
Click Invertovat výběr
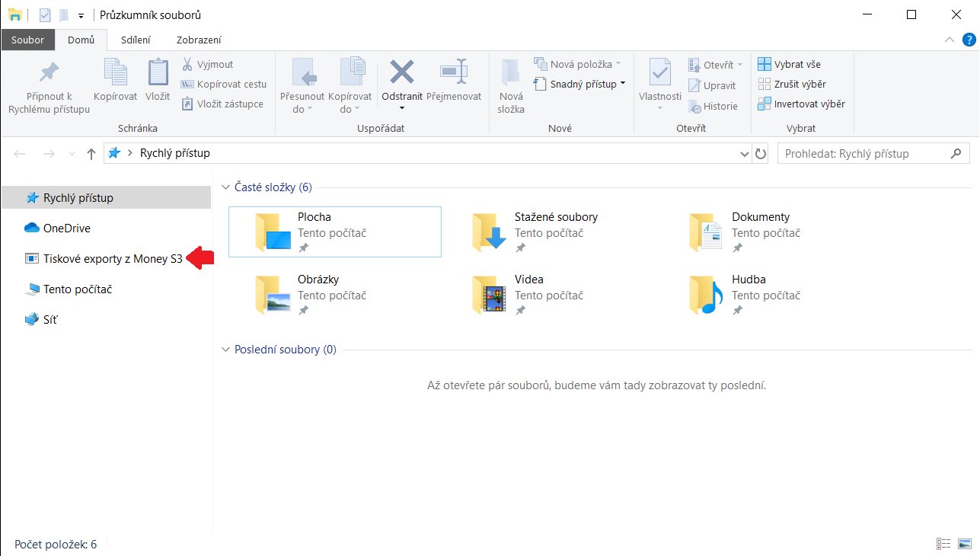point(801,104)
